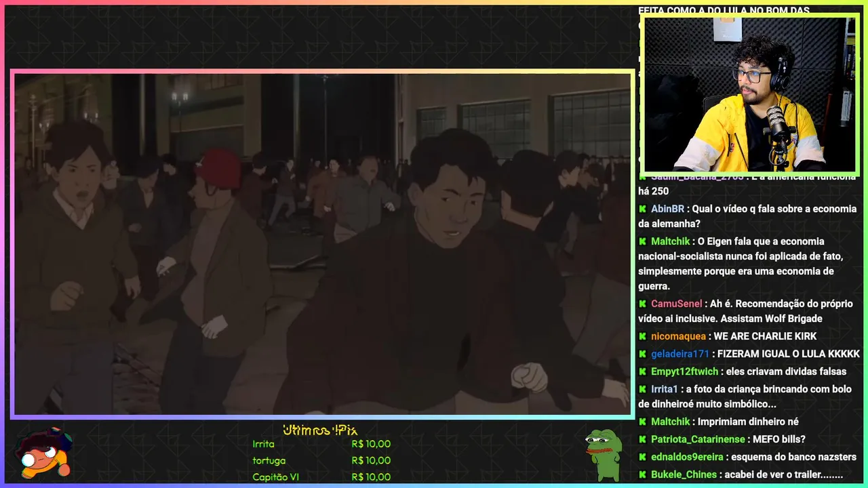The image size is (868, 488).
Task: Open Maltchik's name beside 'O Eigen fala'
Action: click(x=670, y=241)
